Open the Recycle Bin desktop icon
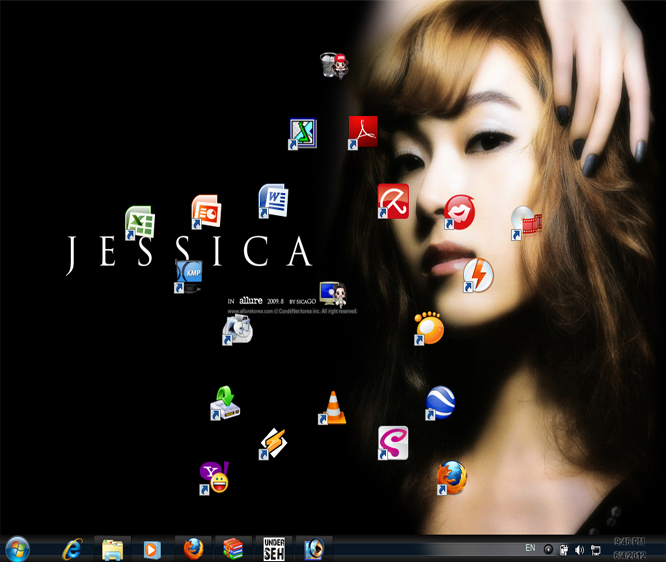This screenshot has height=562, width=666. pos(334,65)
